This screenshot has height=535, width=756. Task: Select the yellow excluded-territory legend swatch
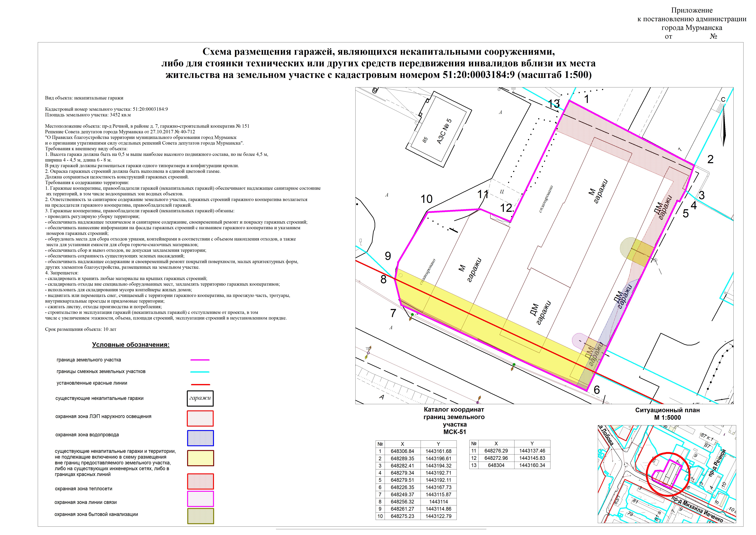200,458
